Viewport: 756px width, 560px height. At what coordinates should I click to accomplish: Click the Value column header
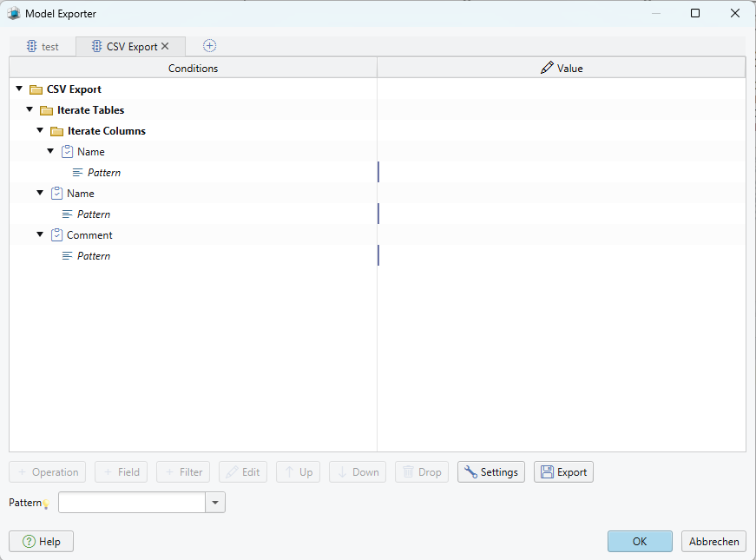562,68
